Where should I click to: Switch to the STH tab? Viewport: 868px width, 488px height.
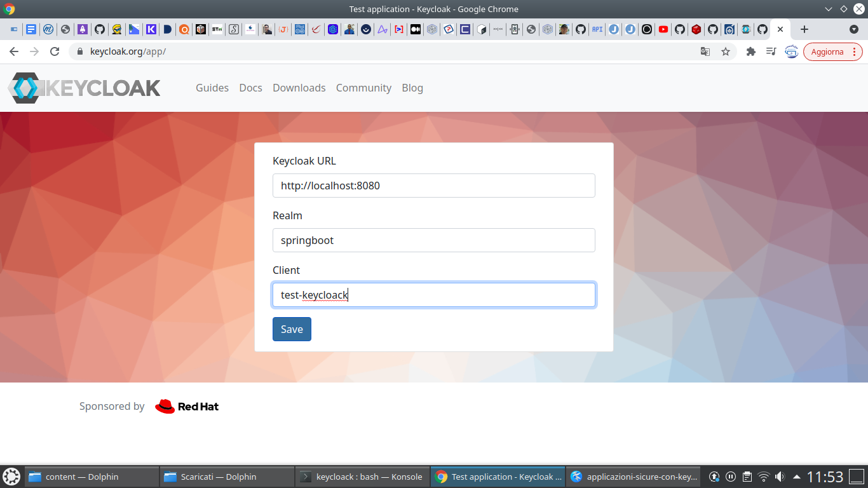pos(217,29)
